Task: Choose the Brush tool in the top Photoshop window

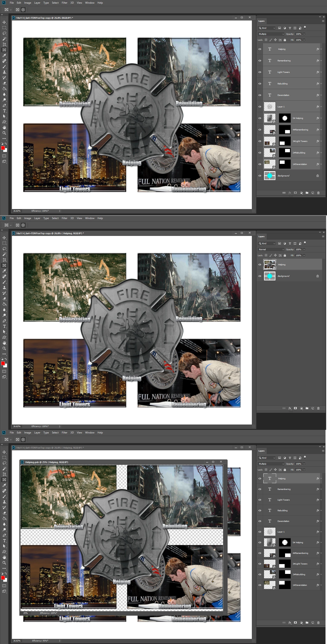Action: coord(4,66)
